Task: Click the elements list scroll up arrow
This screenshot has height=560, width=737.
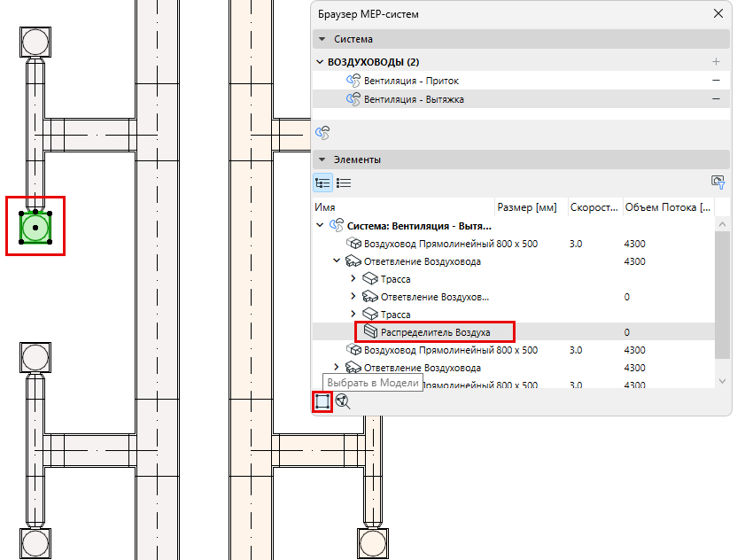Action: pos(723,224)
